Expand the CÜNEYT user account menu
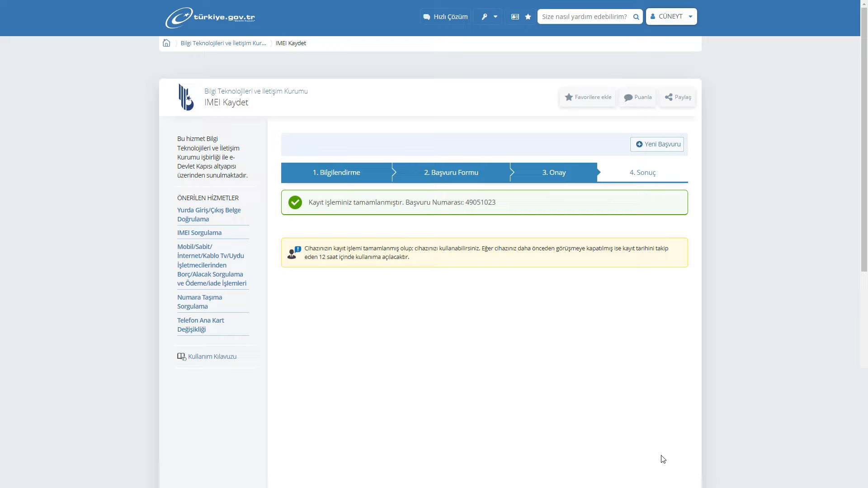This screenshot has height=488, width=868. click(x=671, y=17)
